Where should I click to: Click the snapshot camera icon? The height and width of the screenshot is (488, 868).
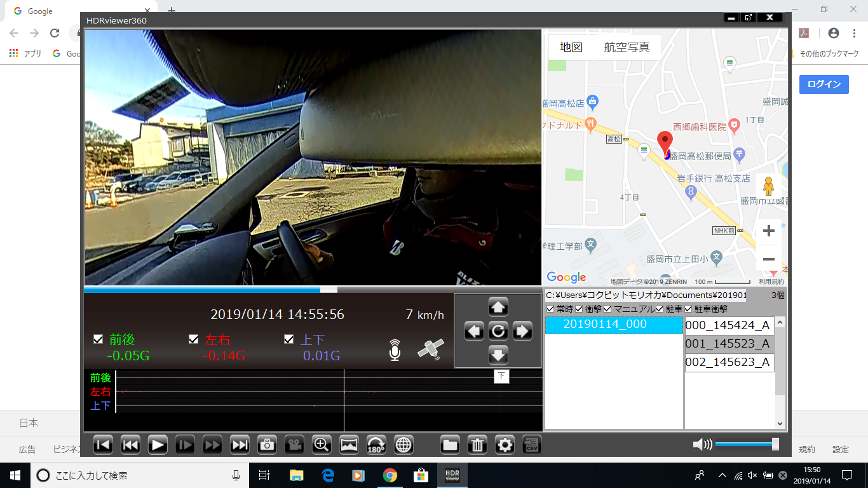pos(267,445)
